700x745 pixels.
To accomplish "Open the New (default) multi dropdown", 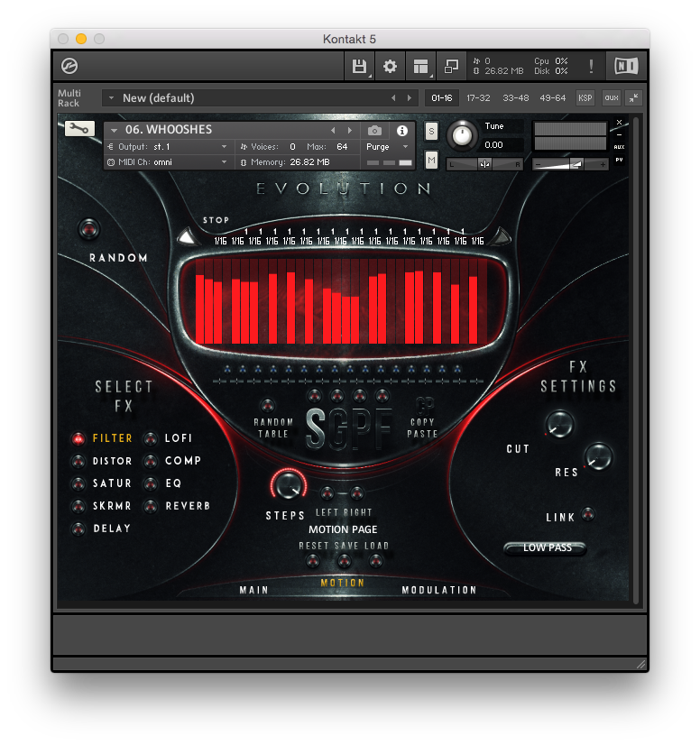I will (260, 98).
